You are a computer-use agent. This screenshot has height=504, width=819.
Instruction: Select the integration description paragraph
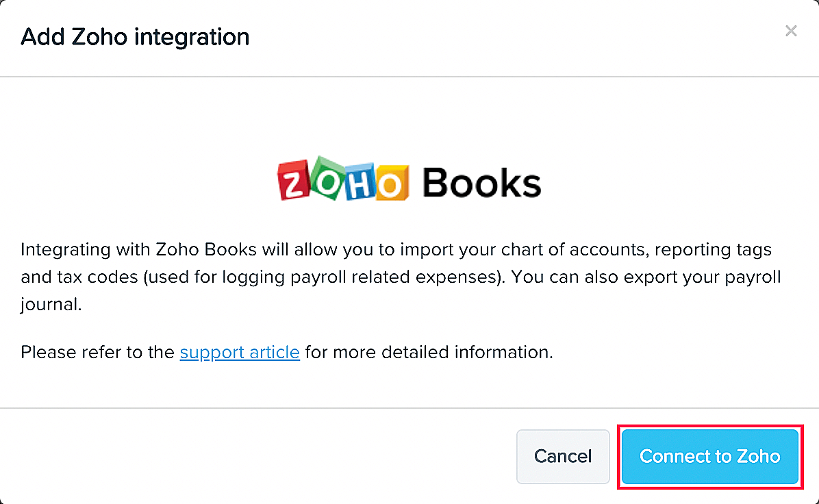[401, 277]
